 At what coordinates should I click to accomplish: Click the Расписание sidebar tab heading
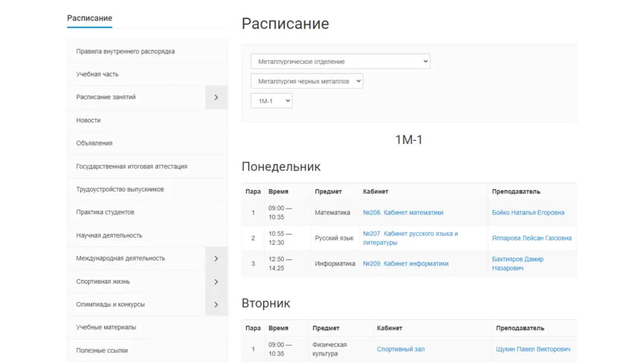pyautogui.click(x=90, y=18)
